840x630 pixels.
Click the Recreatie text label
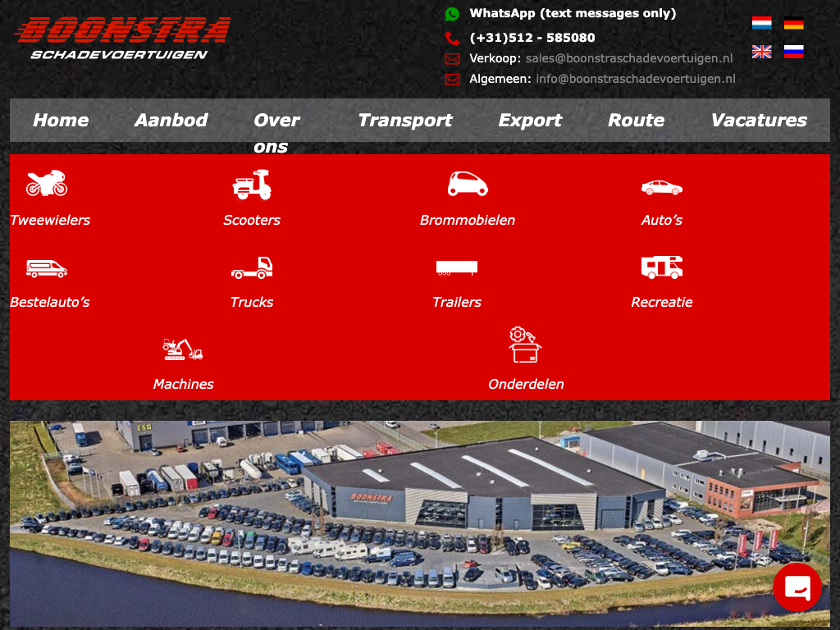pos(662,302)
